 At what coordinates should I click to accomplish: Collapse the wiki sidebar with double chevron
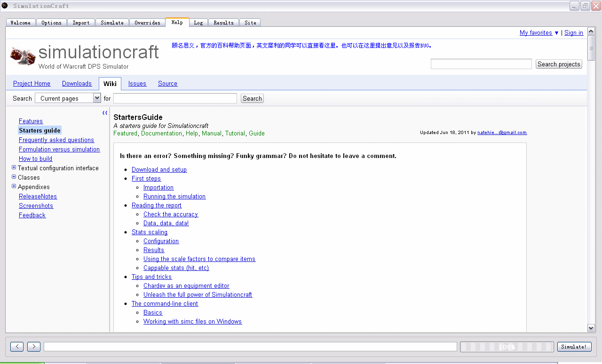105,113
